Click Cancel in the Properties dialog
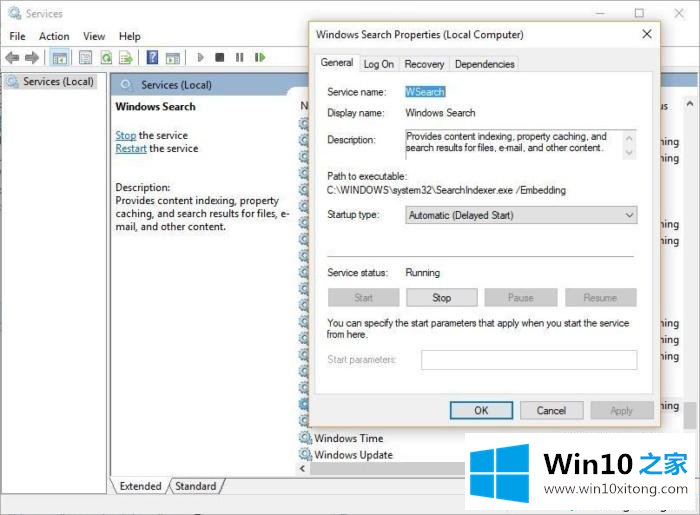This screenshot has width=700, height=515. coord(551,411)
